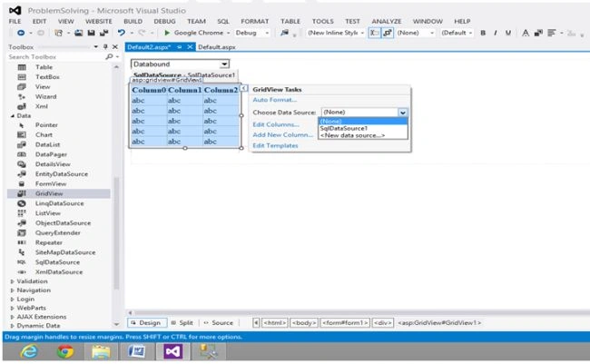590x364 pixels.
Task: Pick the Chart control in Toolbox
Action: tap(44, 134)
